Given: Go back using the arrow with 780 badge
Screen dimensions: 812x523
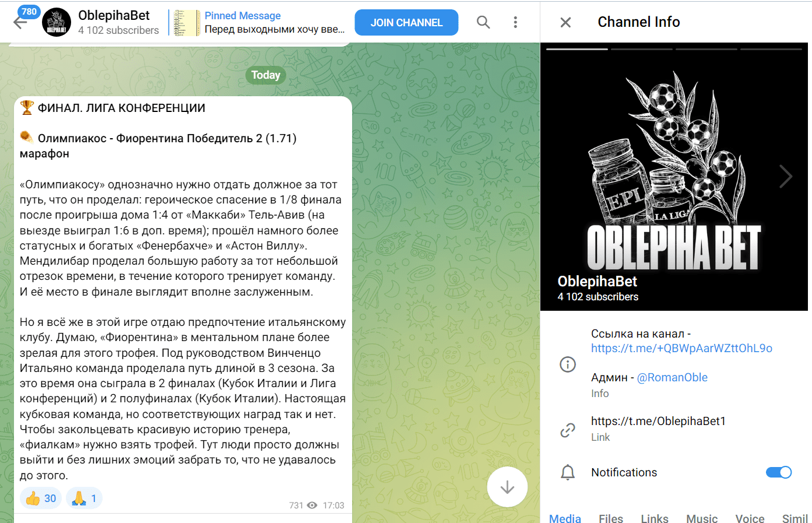Looking at the screenshot, I should pyautogui.click(x=20, y=22).
